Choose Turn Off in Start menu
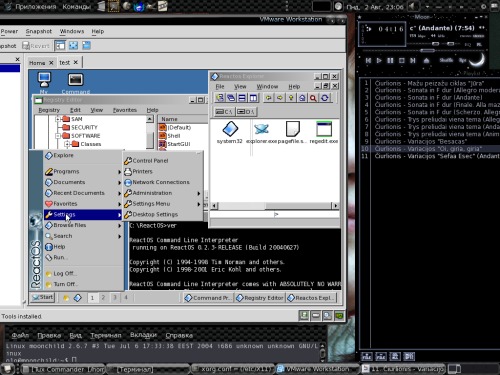Screen dimensions: 500x375 pos(83,284)
